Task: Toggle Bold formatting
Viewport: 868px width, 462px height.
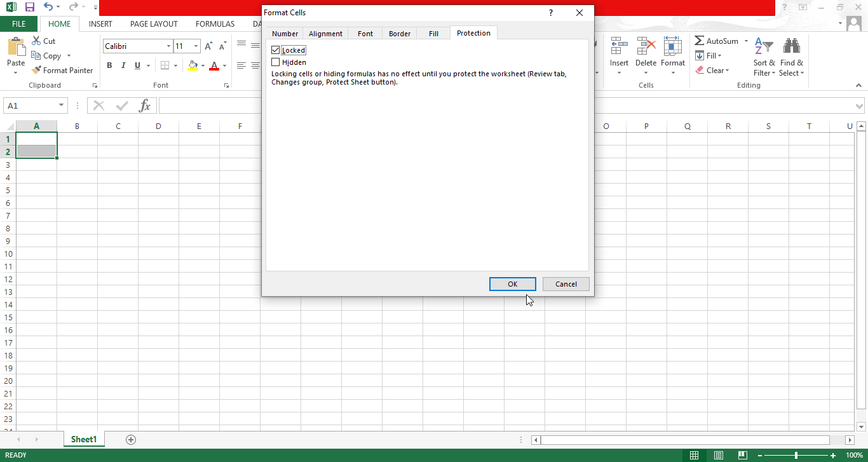Action: click(x=109, y=65)
